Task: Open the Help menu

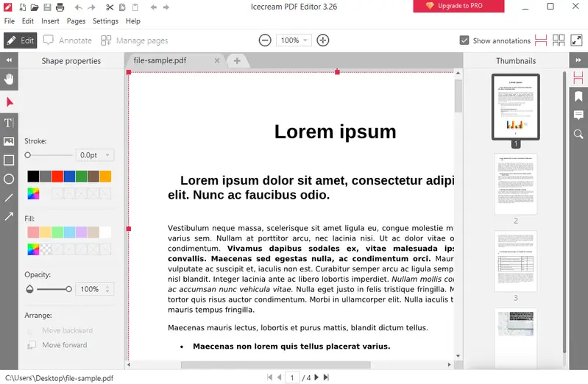Action: coord(132,21)
